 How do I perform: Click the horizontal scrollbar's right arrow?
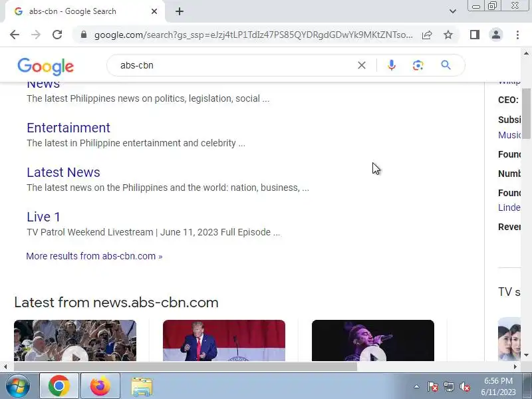click(x=515, y=367)
